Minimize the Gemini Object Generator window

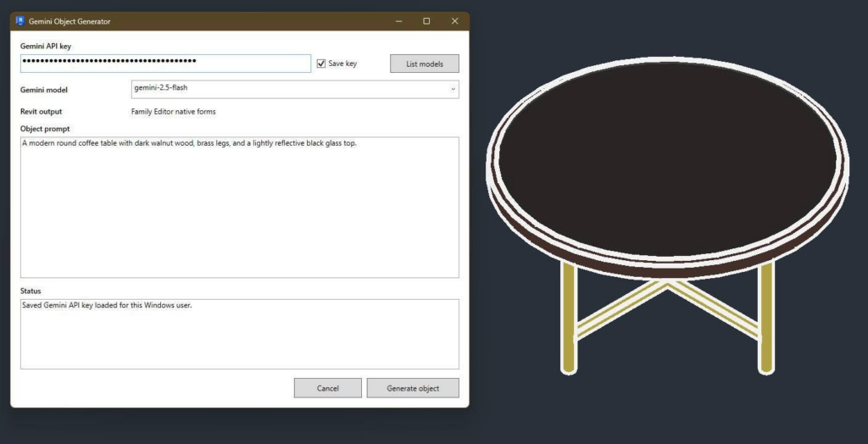(x=398, y=21)
